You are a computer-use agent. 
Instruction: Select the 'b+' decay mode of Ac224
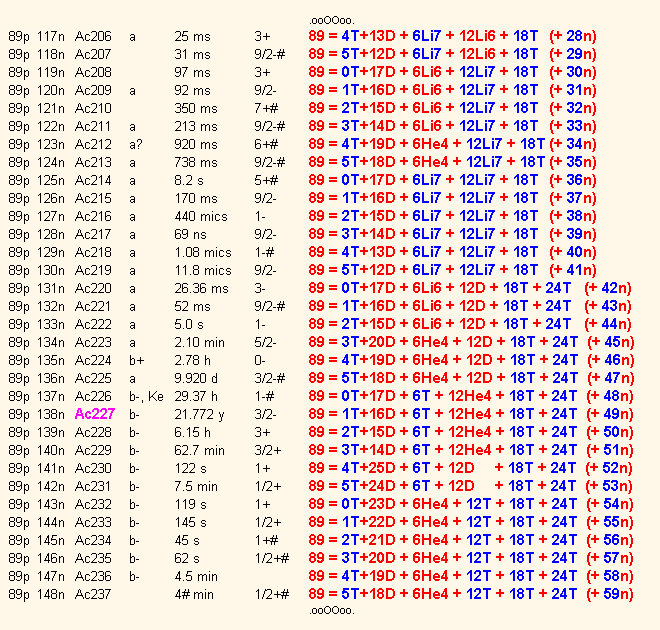click(135, 360)
